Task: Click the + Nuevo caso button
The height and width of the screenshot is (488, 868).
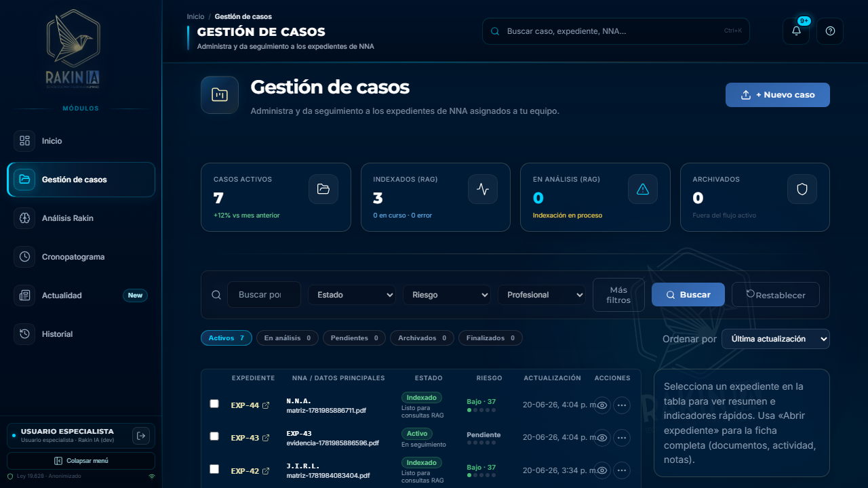Action: (x=778, y=95)
